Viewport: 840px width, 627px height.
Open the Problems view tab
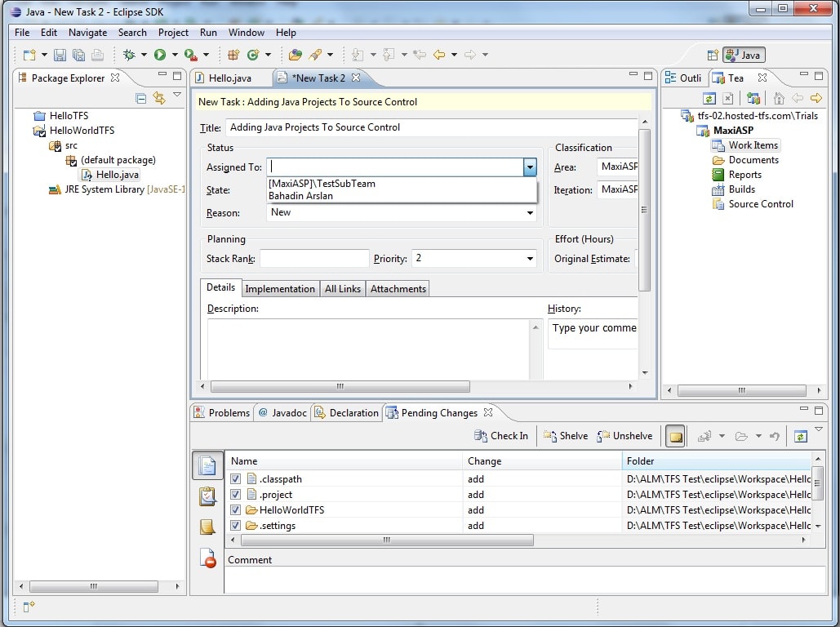222,413
